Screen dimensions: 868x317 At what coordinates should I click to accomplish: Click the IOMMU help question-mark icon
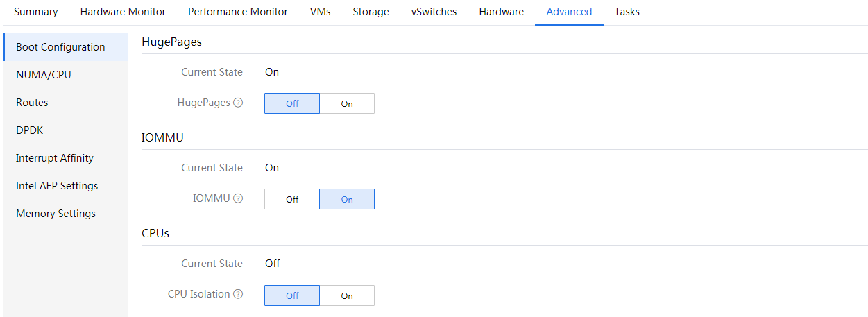tap(238, 198)
